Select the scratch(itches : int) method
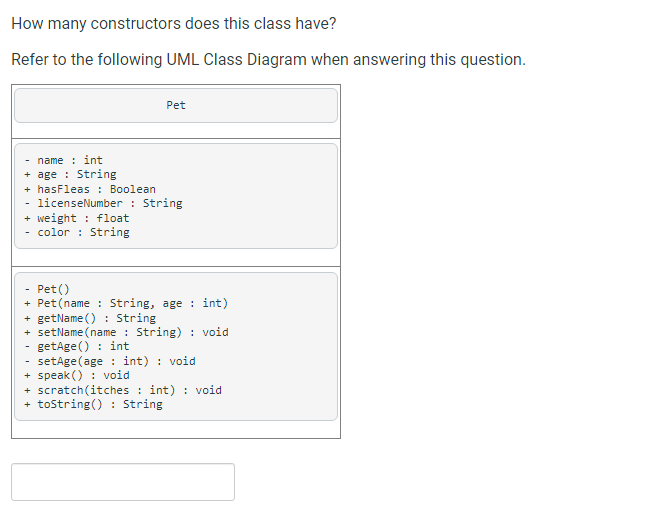 pyautogui.click(x=123, y=390)
